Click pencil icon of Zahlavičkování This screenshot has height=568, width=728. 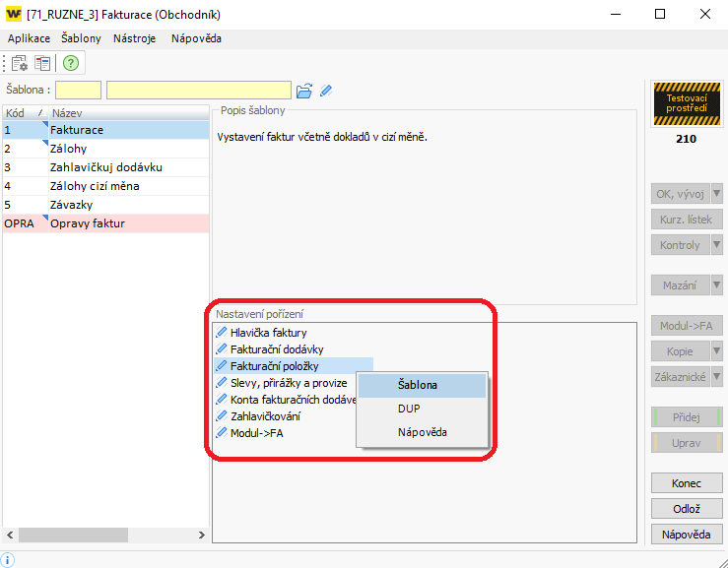pyautogui.click(x=222, y=416)
